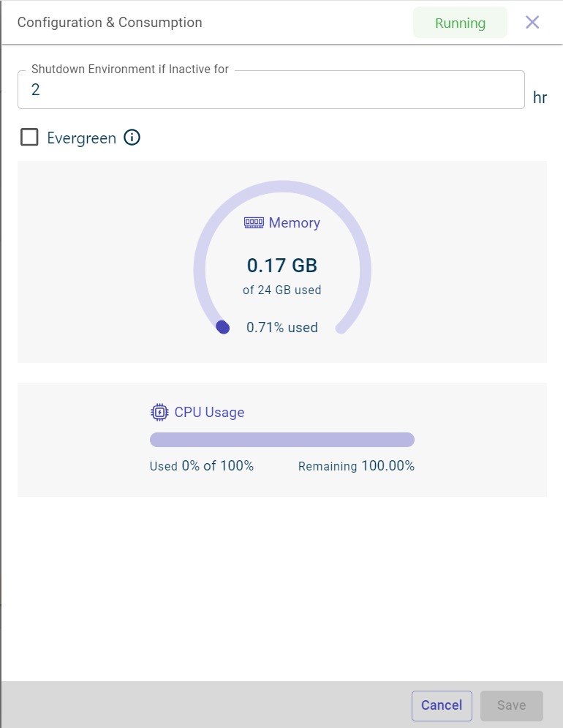Click the Configuration & Consumption title
This screenshot has width=563, height=728.
click(110, 23)
